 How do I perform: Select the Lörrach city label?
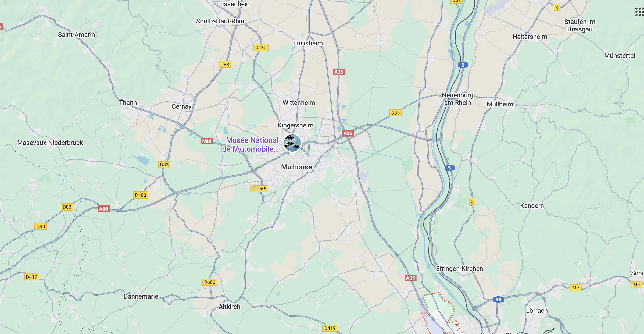click(x=537, y=311)
